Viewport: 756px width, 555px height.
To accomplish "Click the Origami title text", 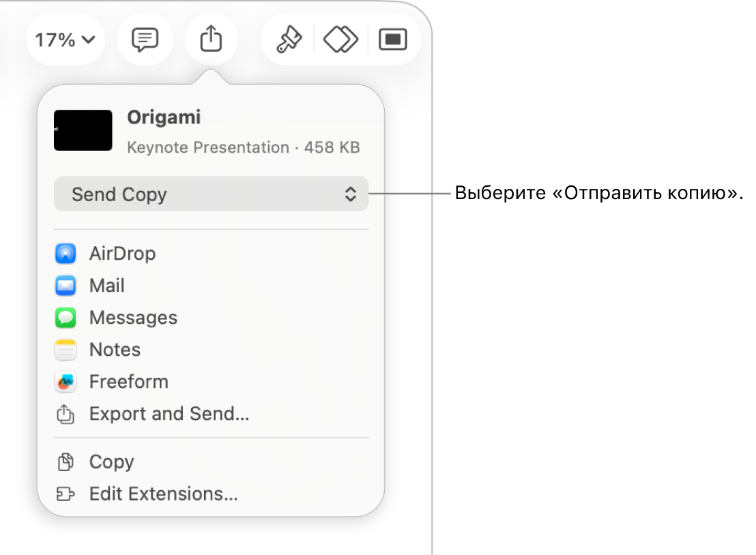I will pyautogui.click(x=164, y=118).
